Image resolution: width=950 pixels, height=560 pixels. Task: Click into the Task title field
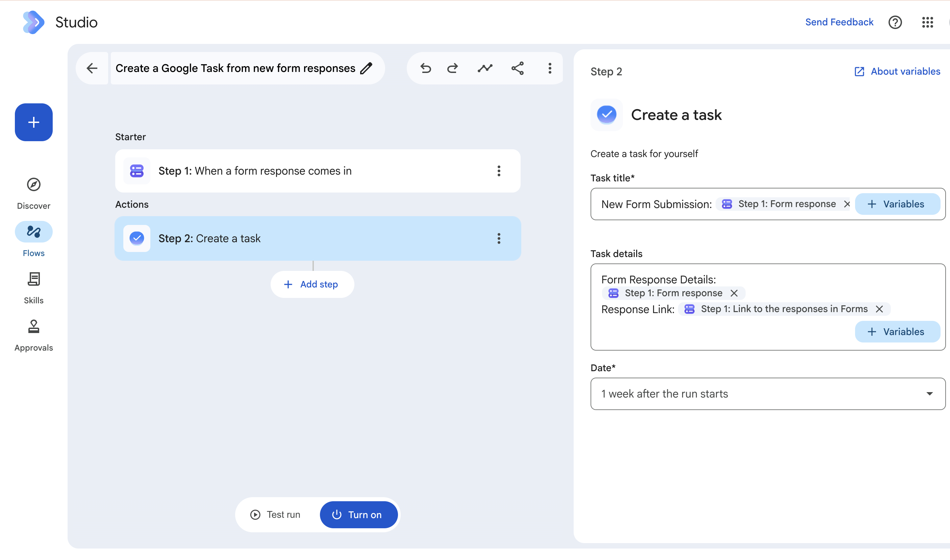[768, 204]
